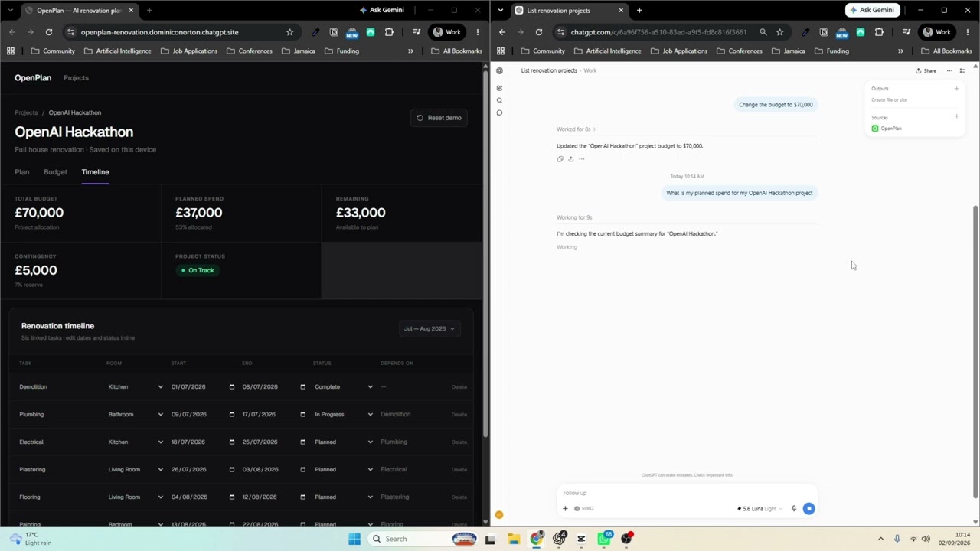
Task: Open the Jul — Aug 2026 range dropdown
Action: point(429,328)
